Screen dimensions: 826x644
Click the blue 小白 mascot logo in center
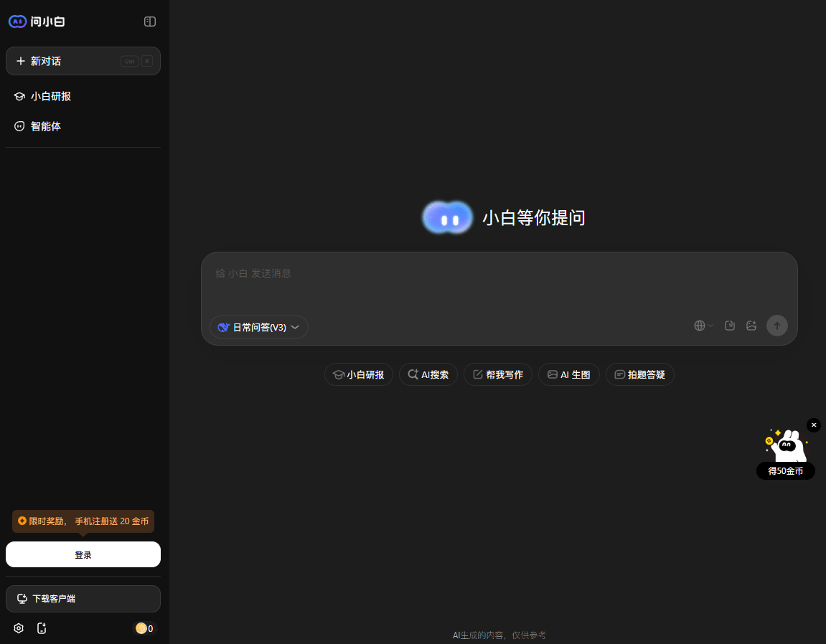click(x=448, y=217)
